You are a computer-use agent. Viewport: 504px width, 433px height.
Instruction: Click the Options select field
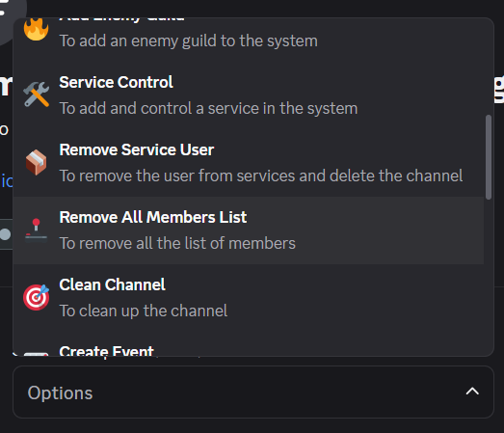253,392
